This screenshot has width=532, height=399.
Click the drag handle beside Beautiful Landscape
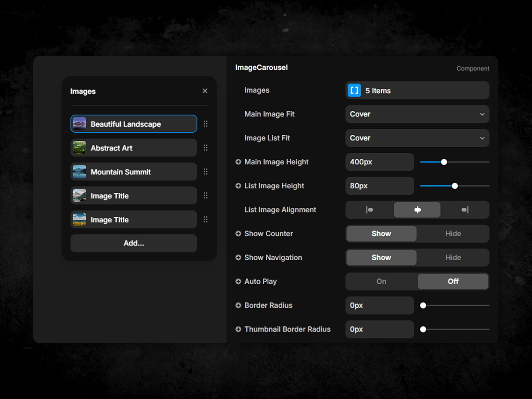[x=205, y=124]
